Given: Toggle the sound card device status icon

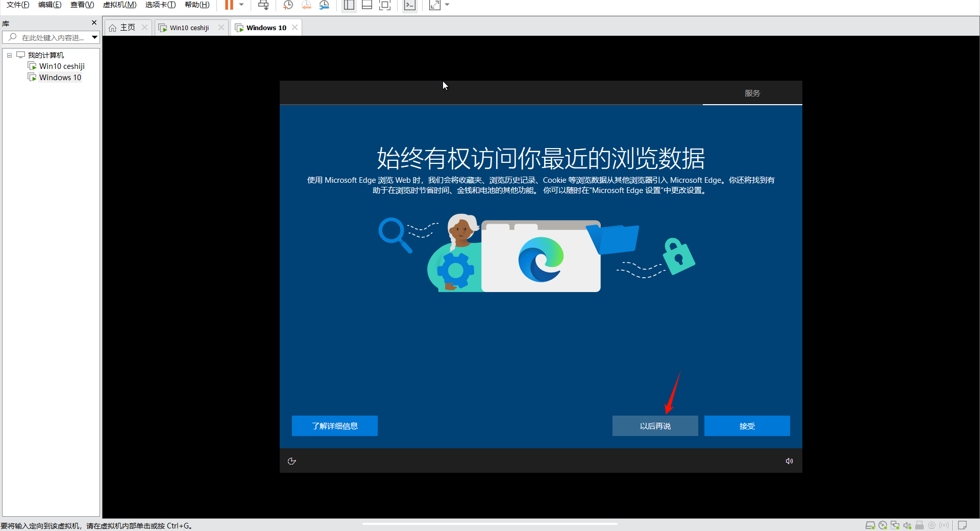Looking at the screenshot, I should tap(907, 525).
